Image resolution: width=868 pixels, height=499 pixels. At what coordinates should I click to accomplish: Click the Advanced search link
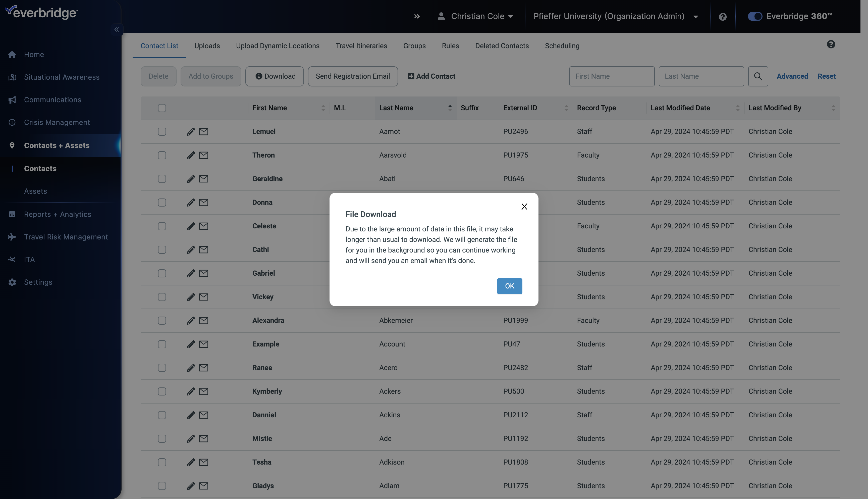(792, 76)
